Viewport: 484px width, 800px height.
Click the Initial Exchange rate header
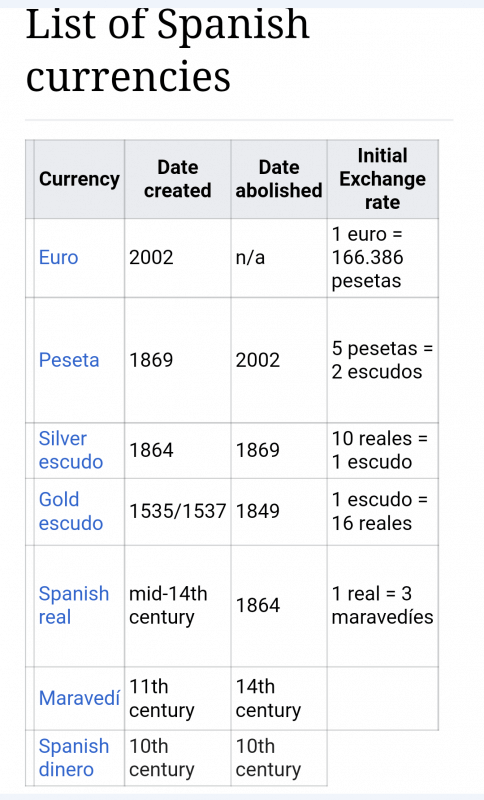pyautogui.click(x=383, y=179)
